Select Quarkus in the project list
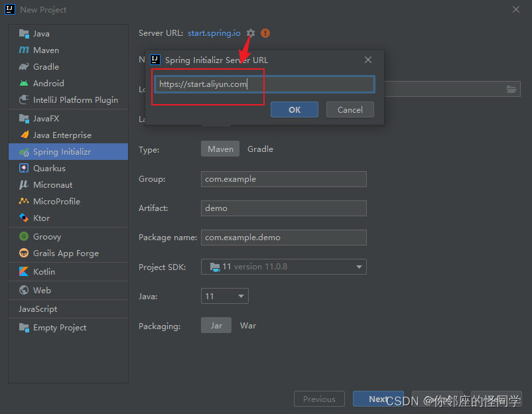 68,169
